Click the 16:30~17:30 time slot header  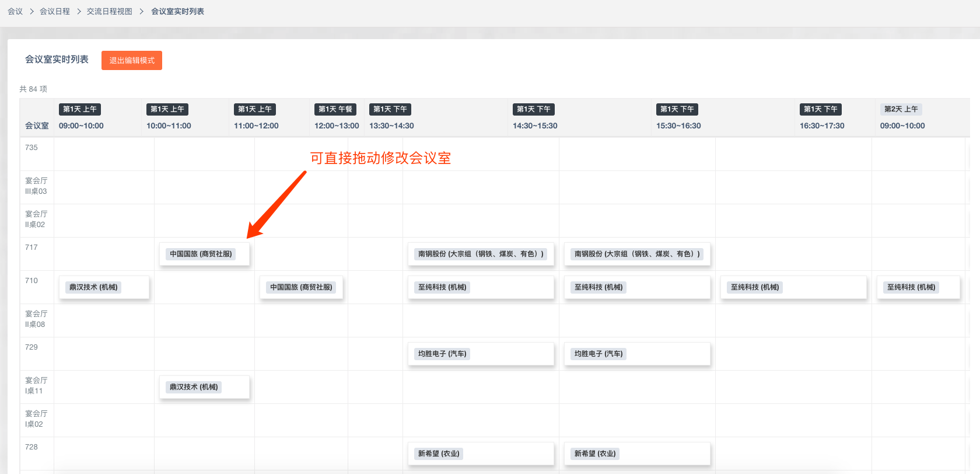[822, 126]
